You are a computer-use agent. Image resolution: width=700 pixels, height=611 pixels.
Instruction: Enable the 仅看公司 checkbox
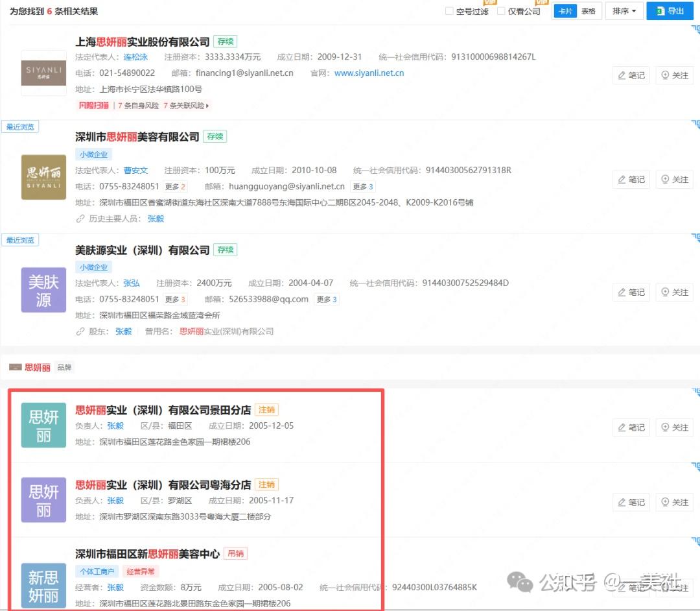click(x=501, y=11)
